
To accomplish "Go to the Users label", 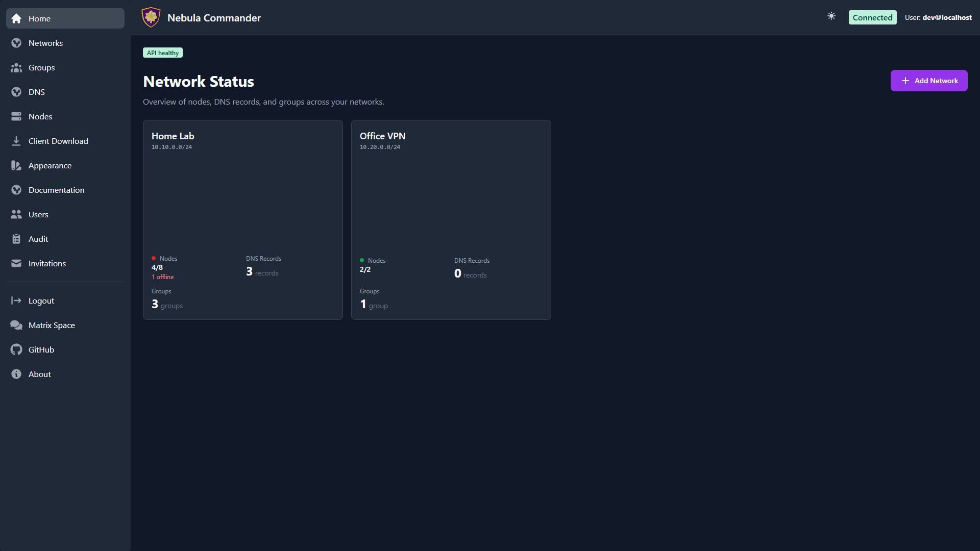I will [38, 214].
